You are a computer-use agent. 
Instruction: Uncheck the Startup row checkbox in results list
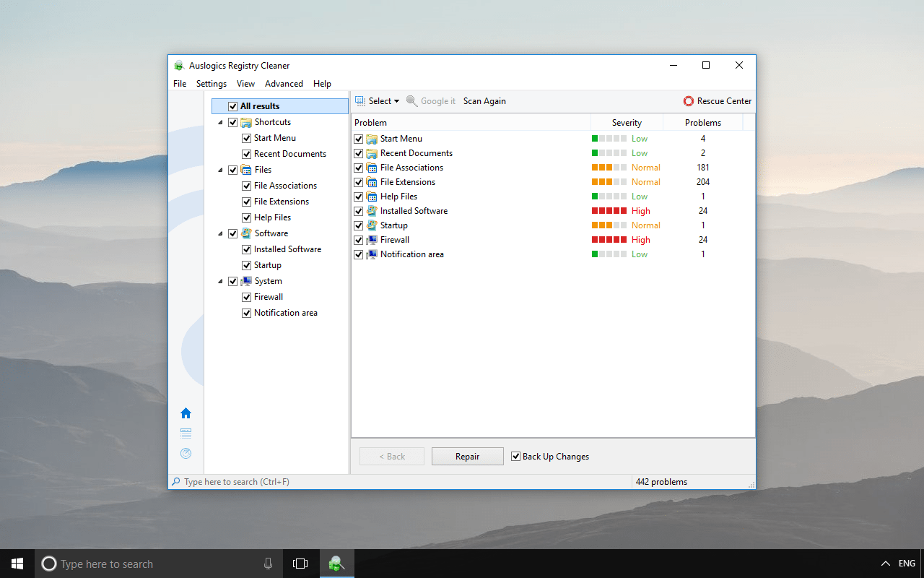point(359,225)
